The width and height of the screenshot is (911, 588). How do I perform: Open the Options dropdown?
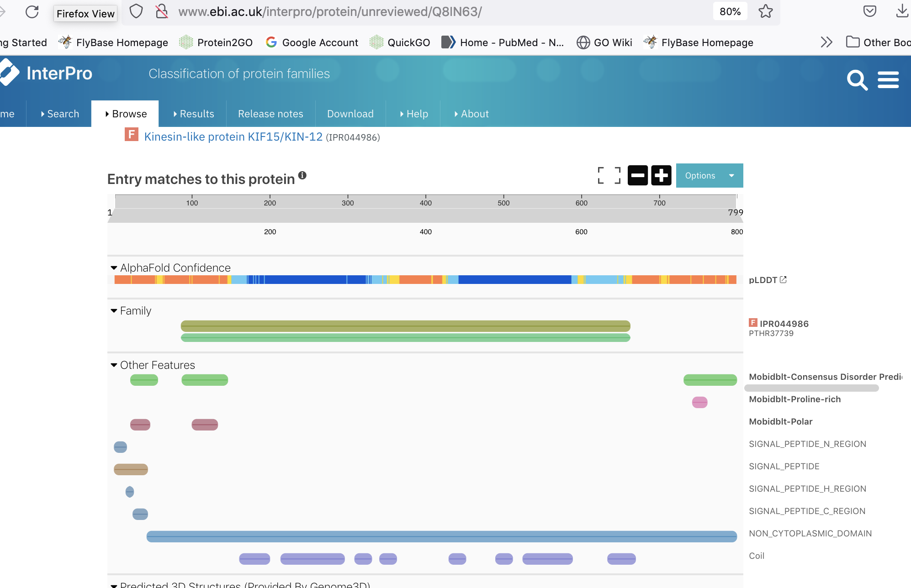point(709,175)
